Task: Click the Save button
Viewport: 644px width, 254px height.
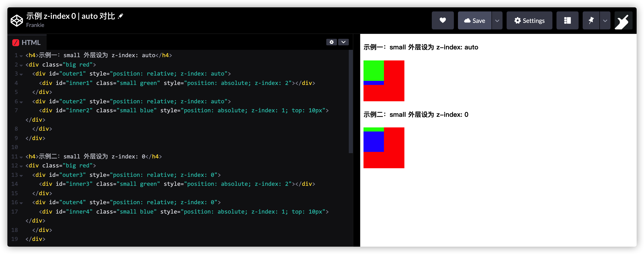Action: coord(475,20)
